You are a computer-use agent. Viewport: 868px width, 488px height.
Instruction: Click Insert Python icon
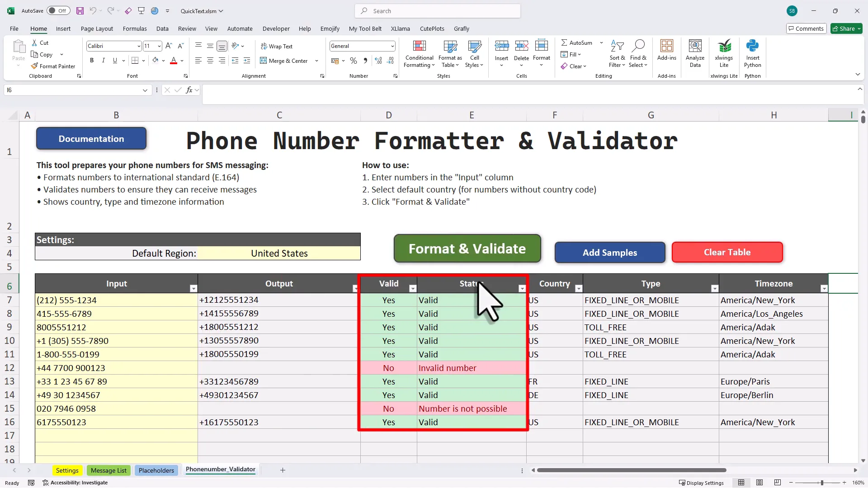click(752, 52)
